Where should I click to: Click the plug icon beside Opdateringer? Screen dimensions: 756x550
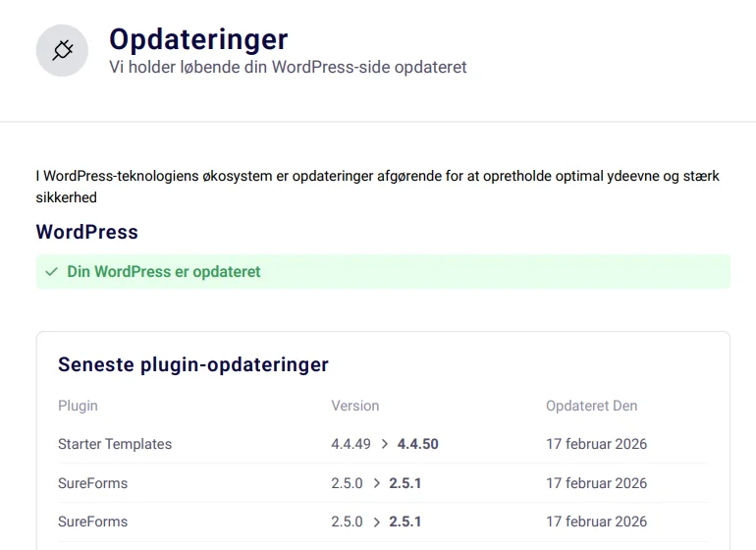click(x=62, y=50)
